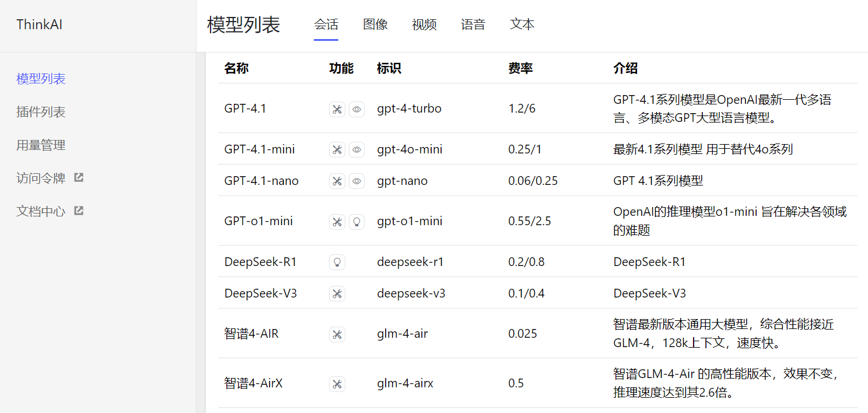Click the reasoning bulb icon in DeepSeek-R1 row
The width and height of the screenshot is (868, 413).
click(337, 262)
